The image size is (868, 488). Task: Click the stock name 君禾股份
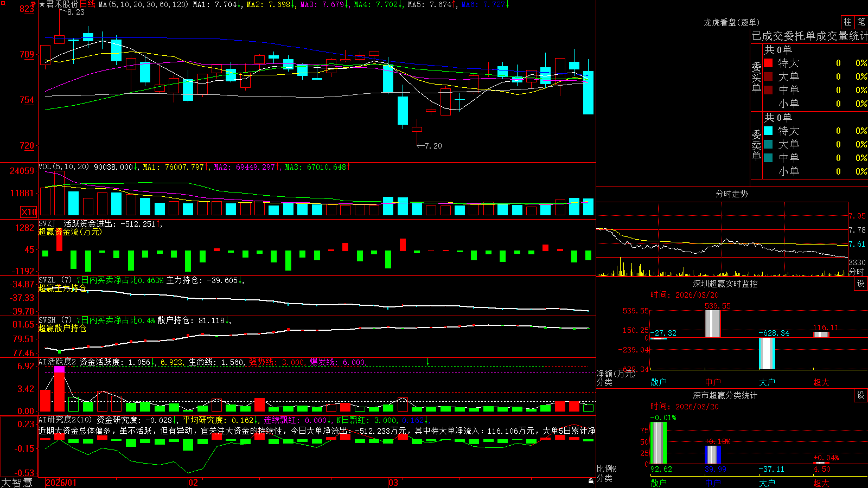[x=62, y=4]
